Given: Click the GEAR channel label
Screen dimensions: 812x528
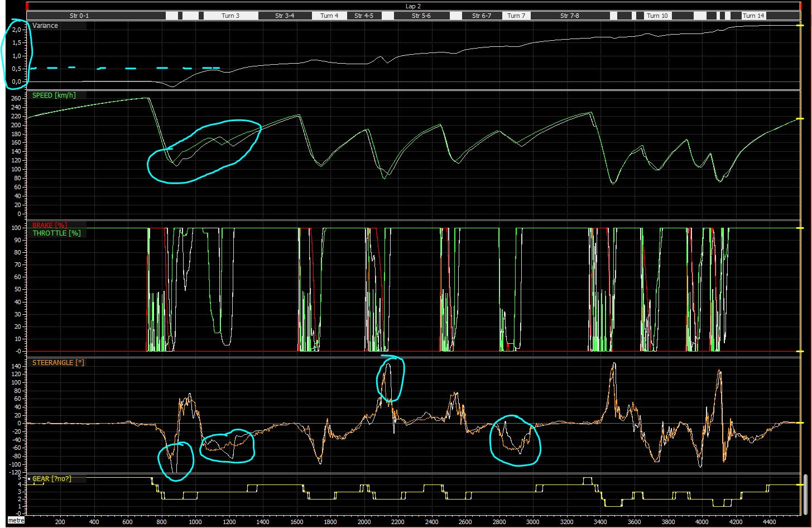Looking at the screenshot, I should point(52,479).
